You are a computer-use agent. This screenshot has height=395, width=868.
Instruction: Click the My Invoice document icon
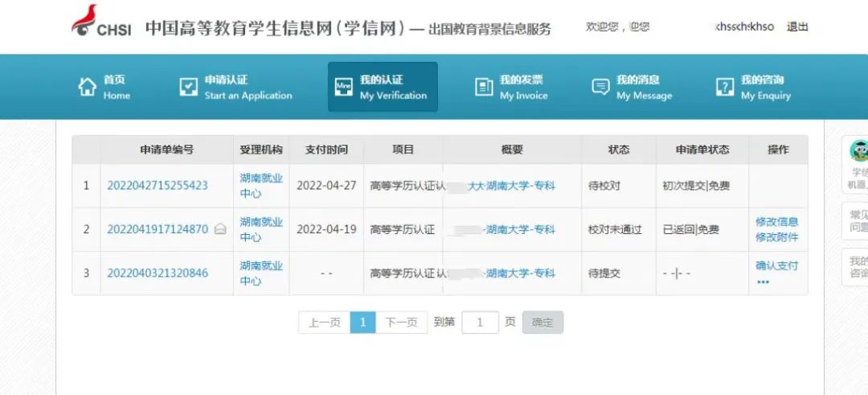tap(484, 87)
